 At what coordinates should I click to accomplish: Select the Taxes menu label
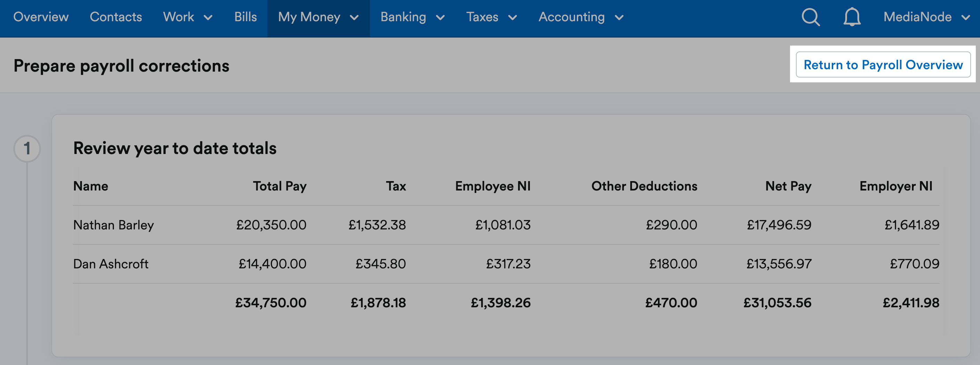(482, 17)
